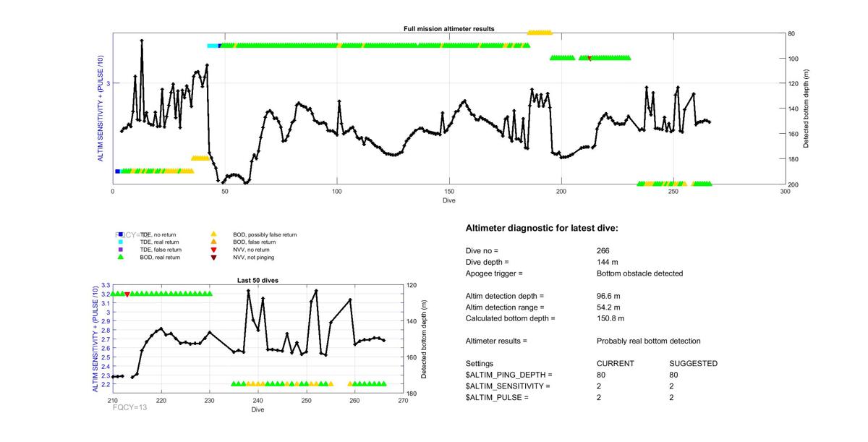The height and width of the screenshot is (442, 868).
Task: Click the suggested $ALTIM_PULSE value 2
Action: [x=673, y=398]
